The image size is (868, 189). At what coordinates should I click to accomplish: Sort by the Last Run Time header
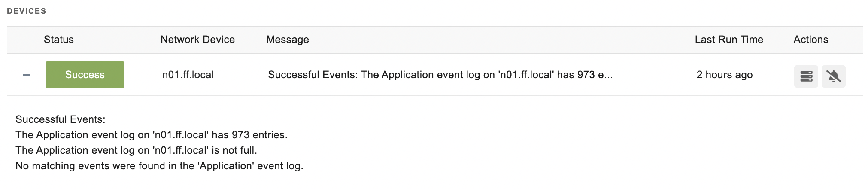729,40
